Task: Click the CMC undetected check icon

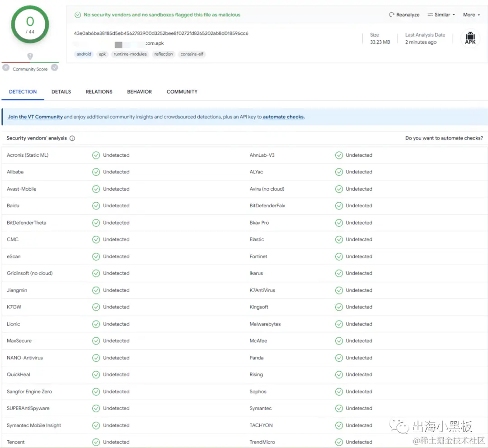Action: (96, 239)
